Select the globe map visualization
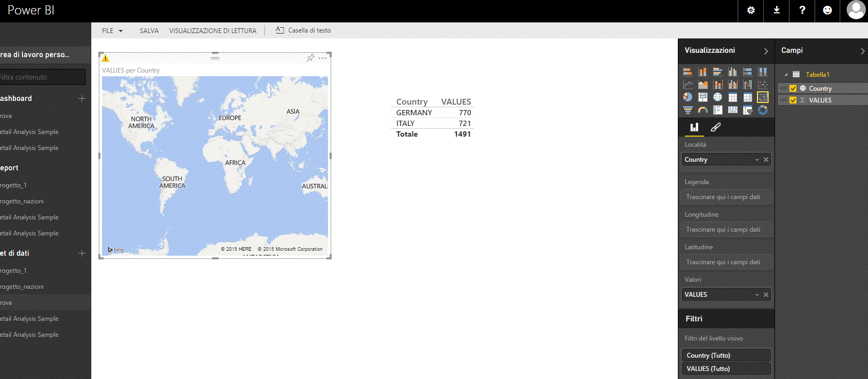868x379 pixels. point(718,97)
